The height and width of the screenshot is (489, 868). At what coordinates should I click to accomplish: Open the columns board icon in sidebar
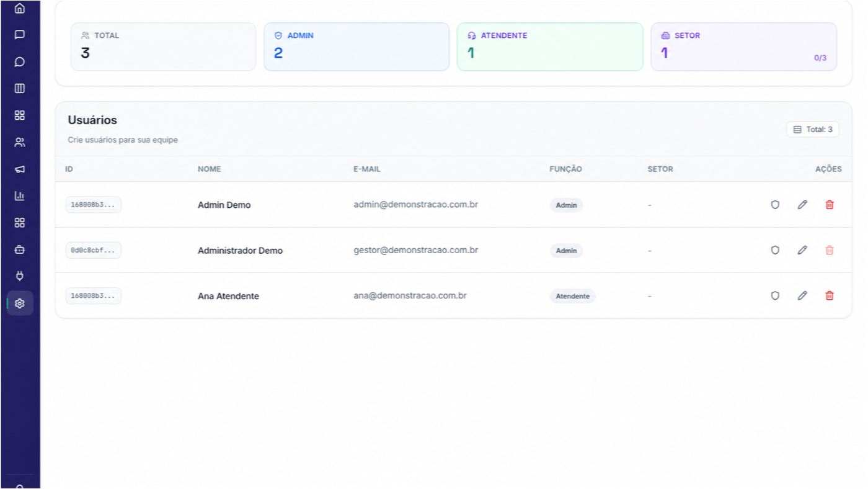tap(19, 88)
